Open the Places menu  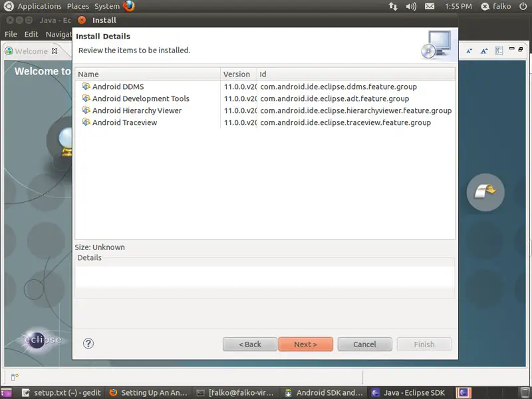click(78, 6)
